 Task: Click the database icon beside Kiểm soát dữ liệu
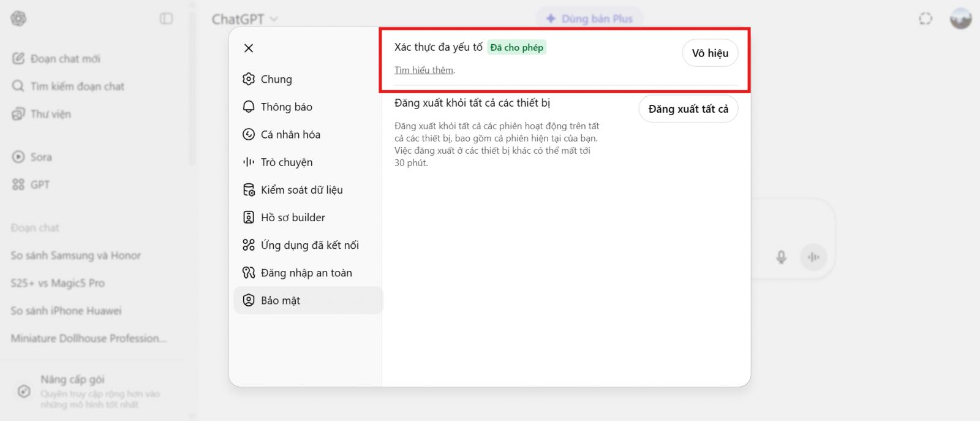pyautogui.click(x=249, y=190)
